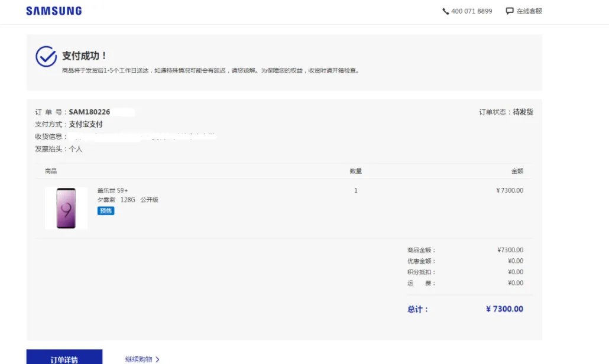Click the phone icon next to 400 071 8899
Image resolution: width=609 pixels, height=364 pixels.
point(445,11)
